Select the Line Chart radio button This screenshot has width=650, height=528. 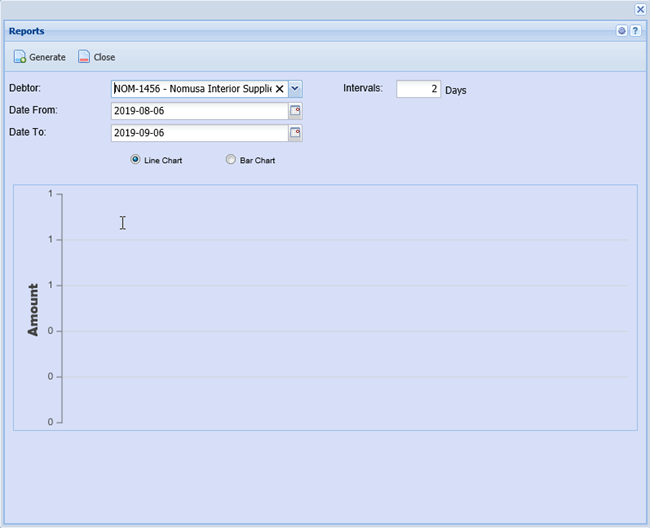pos(135,160)
